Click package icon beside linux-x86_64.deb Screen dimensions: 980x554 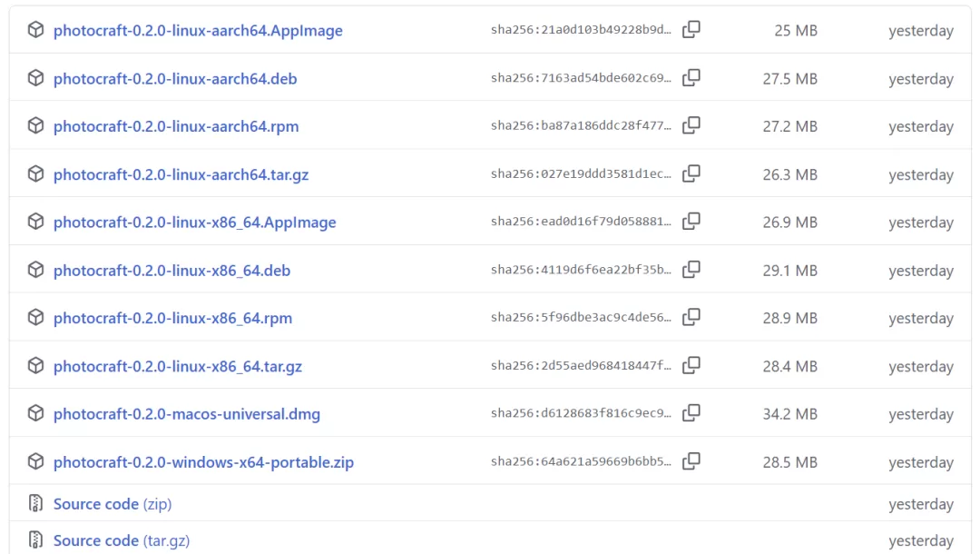[x=35, y=270]
